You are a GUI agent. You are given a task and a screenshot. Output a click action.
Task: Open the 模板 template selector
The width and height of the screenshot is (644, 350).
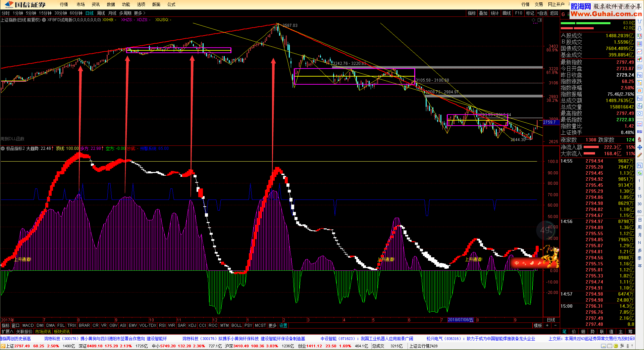pos(538,325)
